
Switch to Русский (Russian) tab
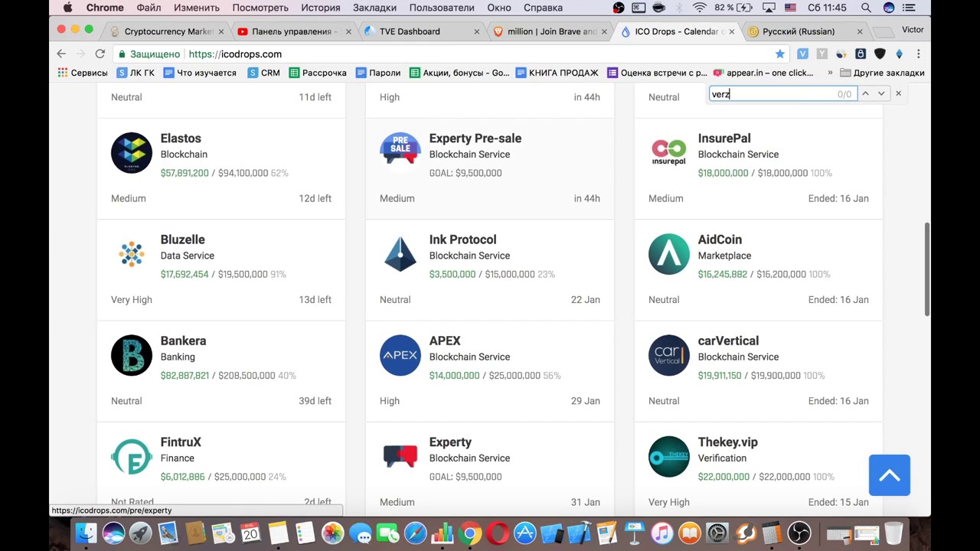(x=805, y=31)
